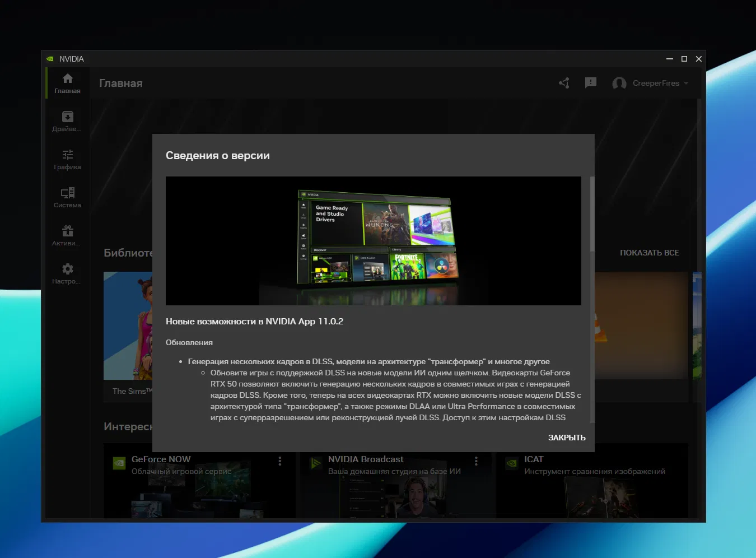
Task: Click the 'Сведения о версии' dialog heading
Action: (218, 156)
